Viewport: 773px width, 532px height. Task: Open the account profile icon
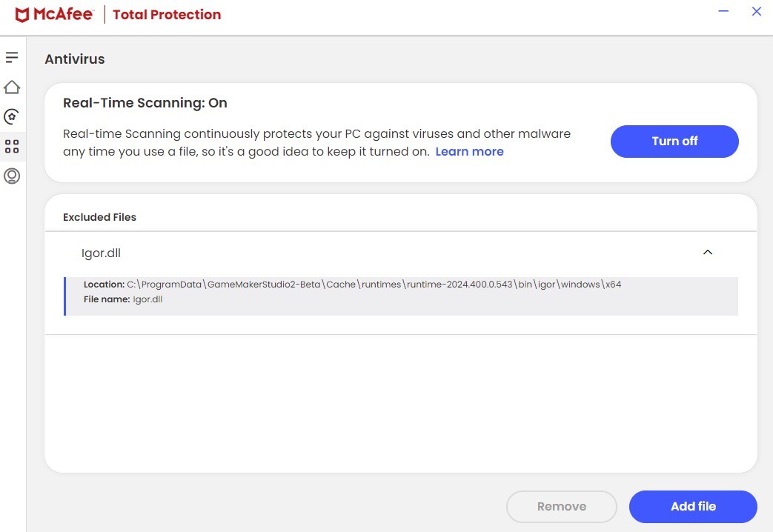click(12, 176)
